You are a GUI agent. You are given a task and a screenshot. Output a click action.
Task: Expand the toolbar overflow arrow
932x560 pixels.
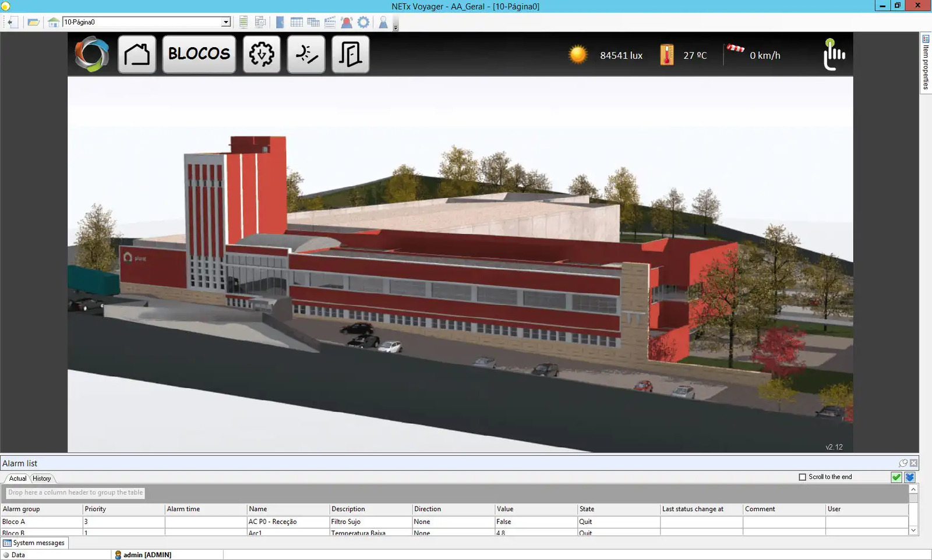396,27
